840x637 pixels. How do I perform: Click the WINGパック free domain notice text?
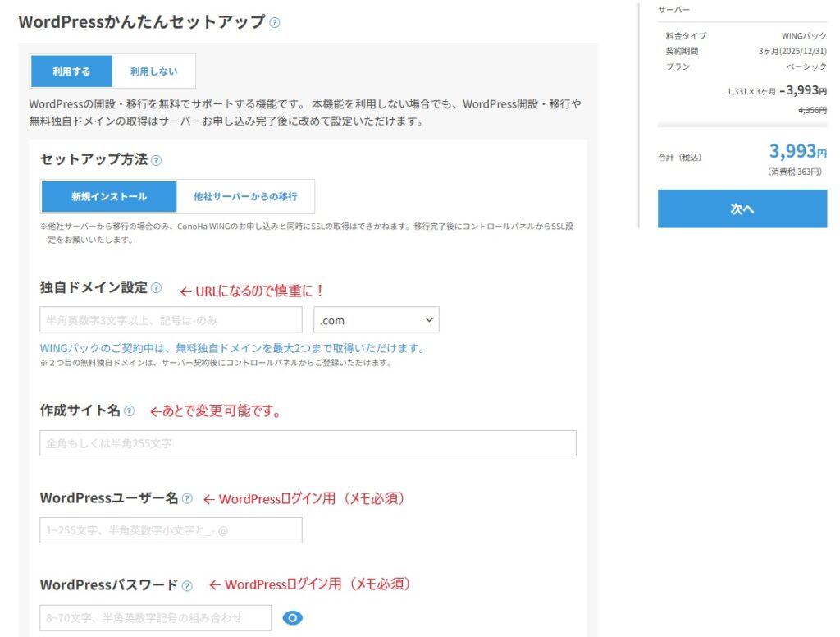[232, 349]
